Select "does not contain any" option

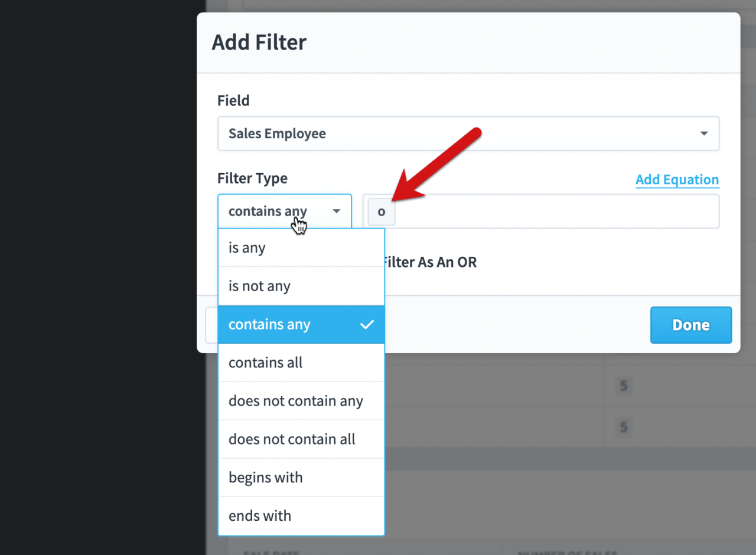pyautogui.click(x=295, y=400)
